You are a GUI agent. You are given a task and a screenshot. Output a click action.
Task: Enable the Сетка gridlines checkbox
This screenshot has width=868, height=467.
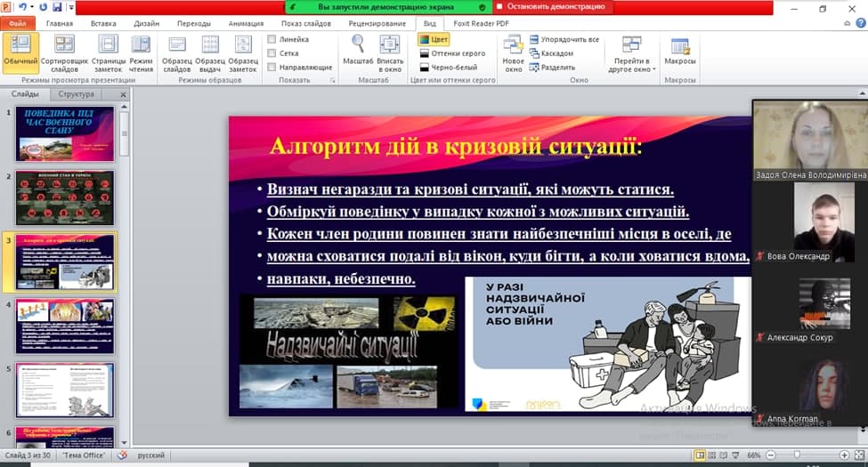point(272,53)
